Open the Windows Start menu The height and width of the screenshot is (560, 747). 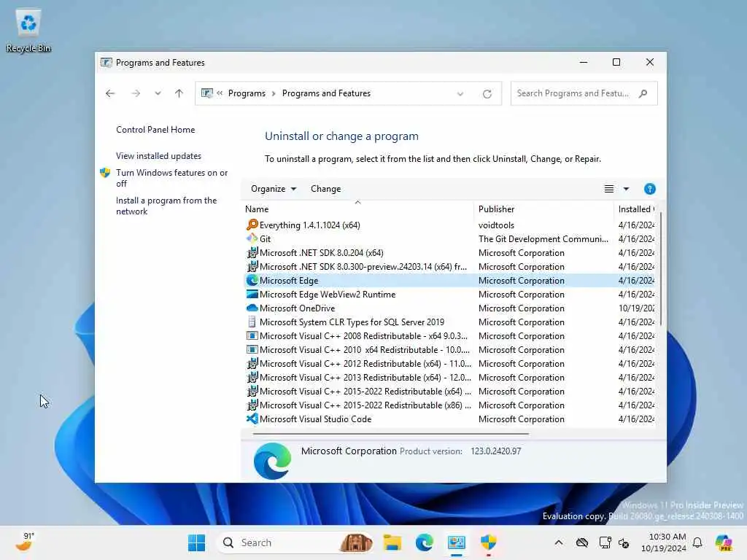[x=196, y=542]
